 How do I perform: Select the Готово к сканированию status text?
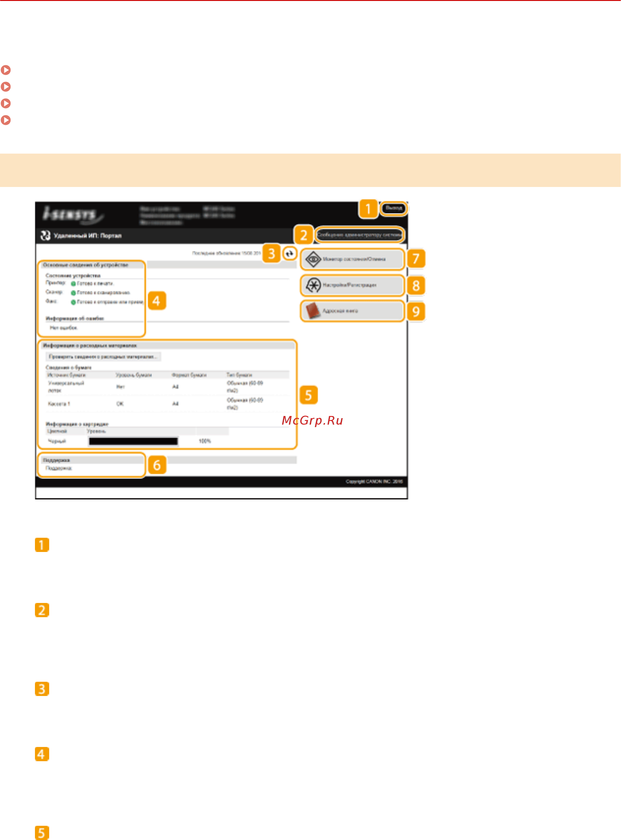pyautogui.click(x=103, y=293)
